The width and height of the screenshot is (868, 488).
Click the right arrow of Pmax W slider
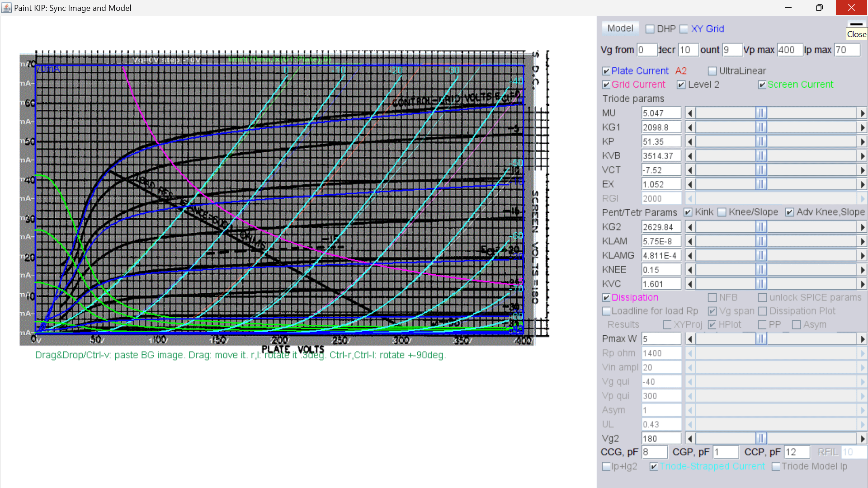pos(862,338)
